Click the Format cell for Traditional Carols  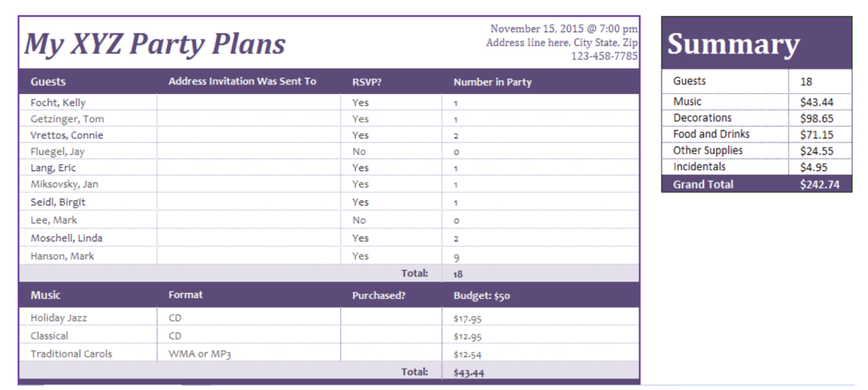coord(199,354)
